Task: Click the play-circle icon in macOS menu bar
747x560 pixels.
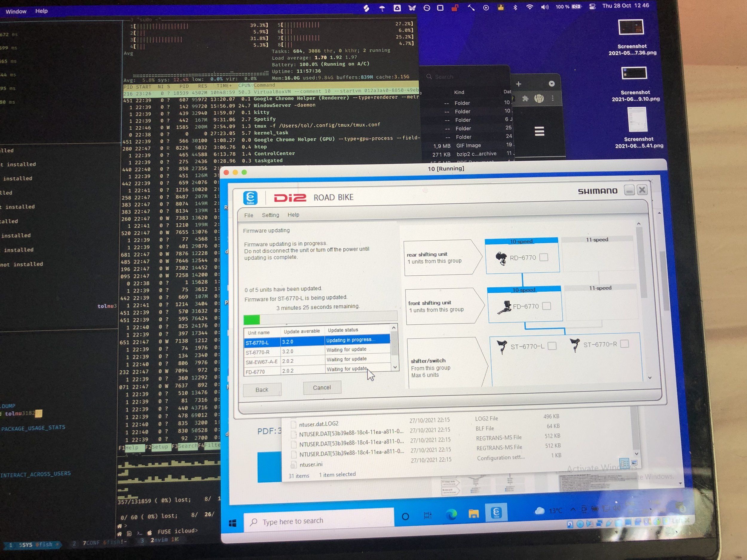Action: [x=486, y=7]
